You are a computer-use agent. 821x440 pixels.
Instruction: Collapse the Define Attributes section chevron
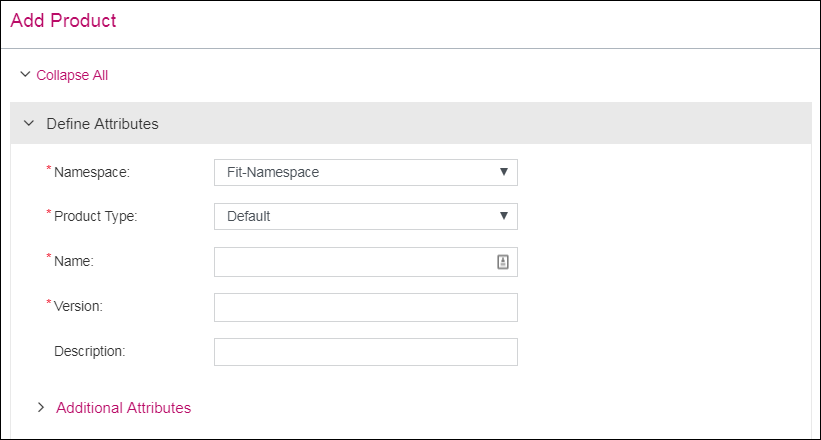click(28, 124)
